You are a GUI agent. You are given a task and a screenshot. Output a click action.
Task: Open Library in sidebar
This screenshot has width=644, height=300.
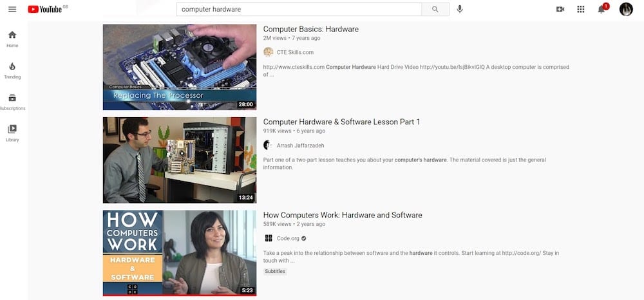(x=12, y=134)
